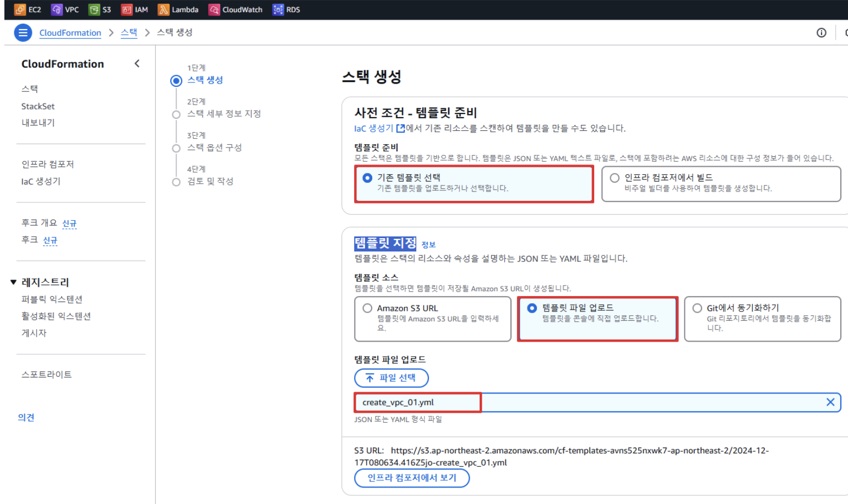Open 퍼블릭 익스텐션 under registry
Viewport: 848px width, 504px height.
point(52,299)
